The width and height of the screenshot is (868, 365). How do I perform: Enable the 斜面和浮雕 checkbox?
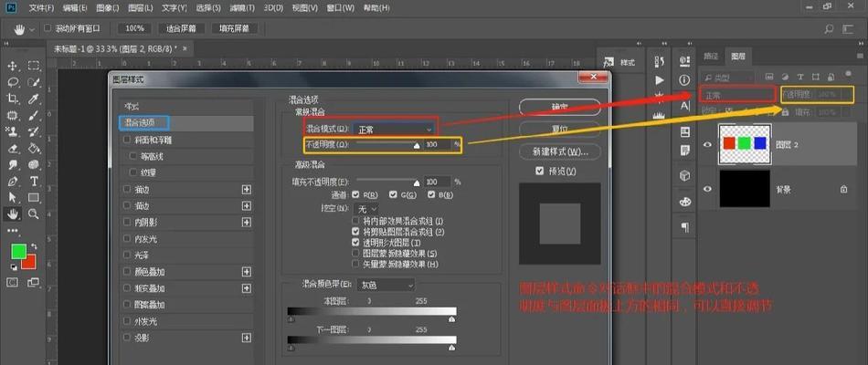(127, 140)
